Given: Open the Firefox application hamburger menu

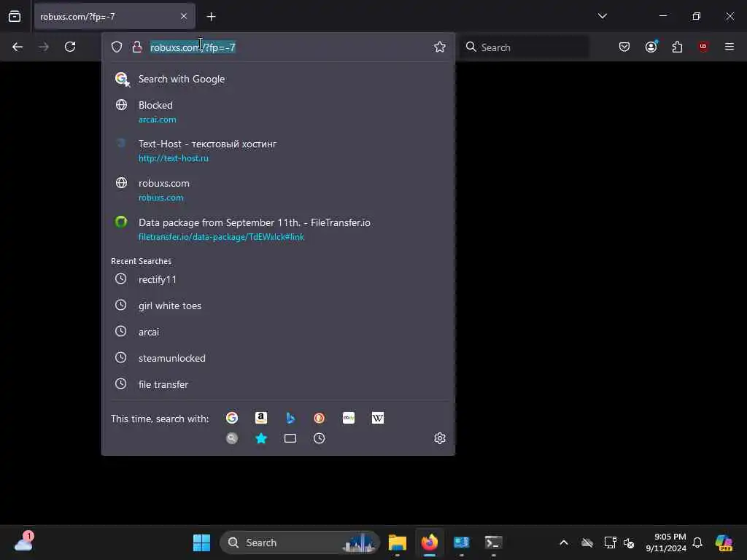Looking at the screenshot, I should click(729, 47).
